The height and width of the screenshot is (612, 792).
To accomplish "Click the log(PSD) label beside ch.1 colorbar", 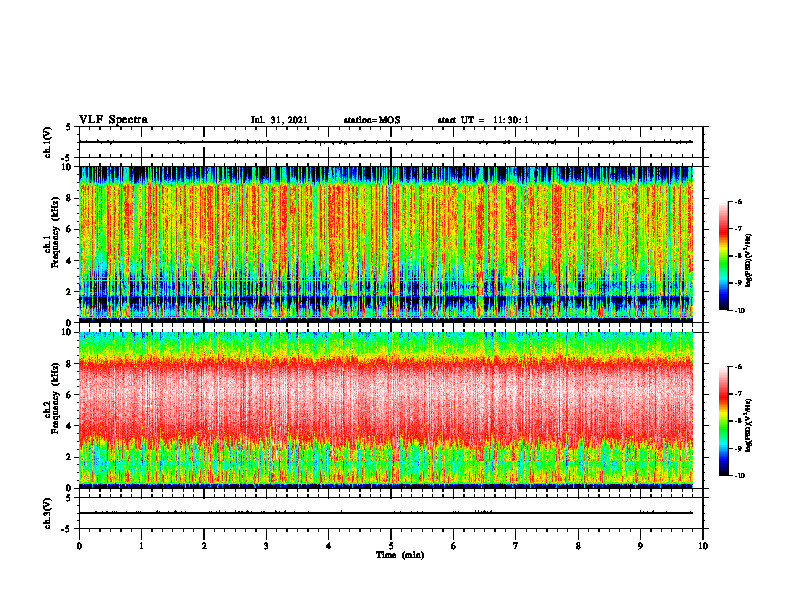I will (749, 261).
